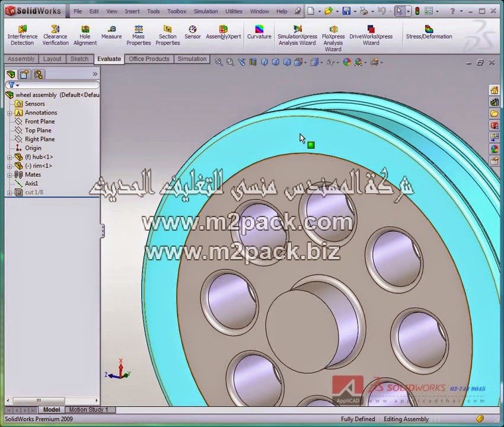Click Section View icon in viewport toolbar

pyautogui.click(x=253, y=62)
